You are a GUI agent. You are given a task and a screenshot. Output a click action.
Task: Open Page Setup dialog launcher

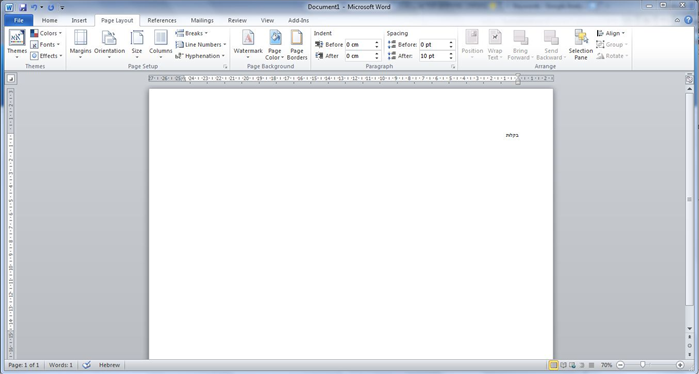tap(225, 66)
